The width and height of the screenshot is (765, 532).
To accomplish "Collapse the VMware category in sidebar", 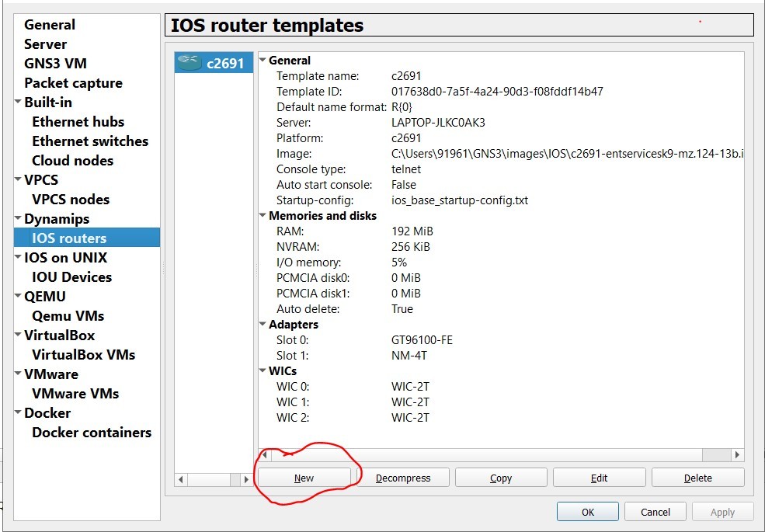I will (19, 374).
